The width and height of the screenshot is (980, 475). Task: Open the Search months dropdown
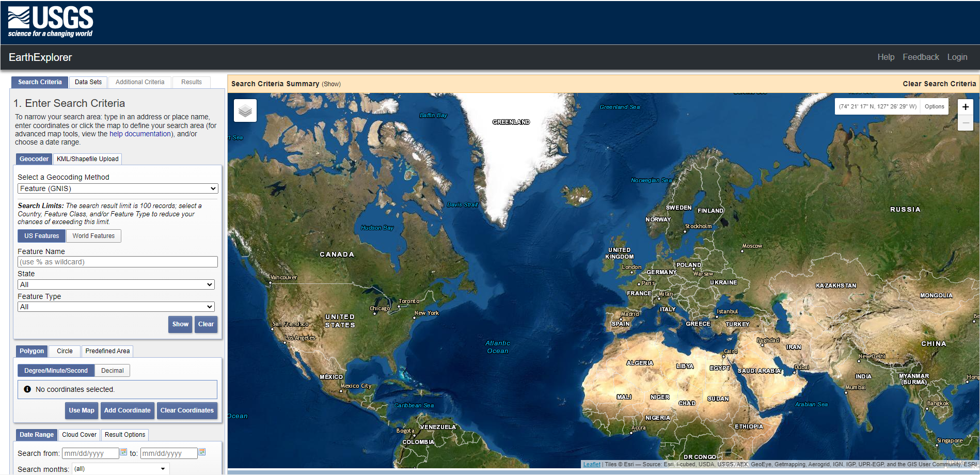(120, 468)
